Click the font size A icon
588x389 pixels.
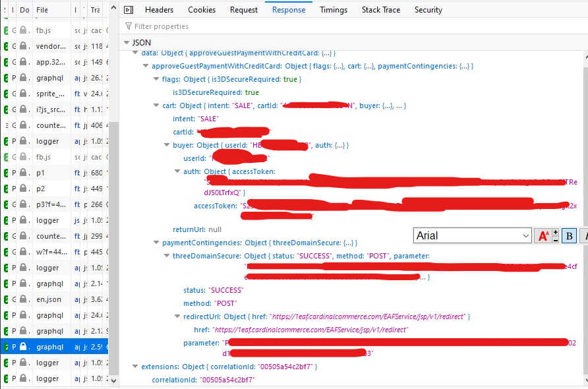[x=543, y=236]
